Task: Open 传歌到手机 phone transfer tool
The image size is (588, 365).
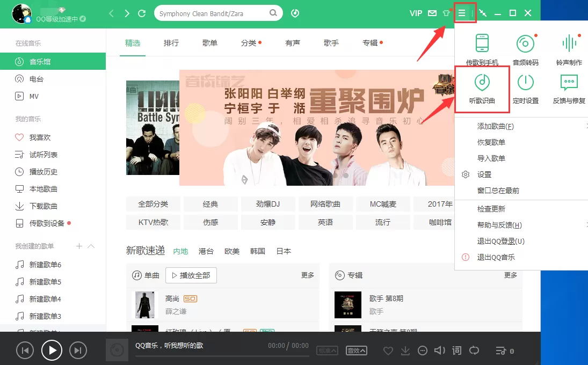Action: click(482, 50)
